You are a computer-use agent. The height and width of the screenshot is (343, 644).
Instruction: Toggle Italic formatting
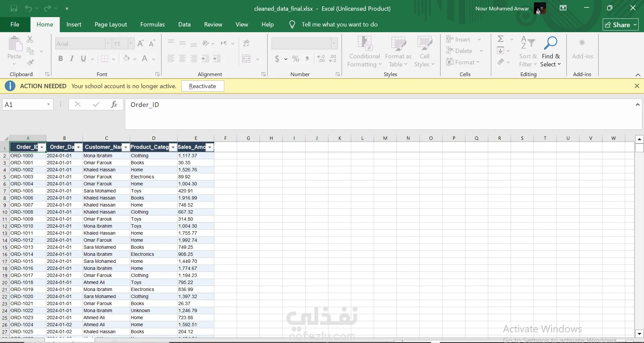(x=72, y=59)
